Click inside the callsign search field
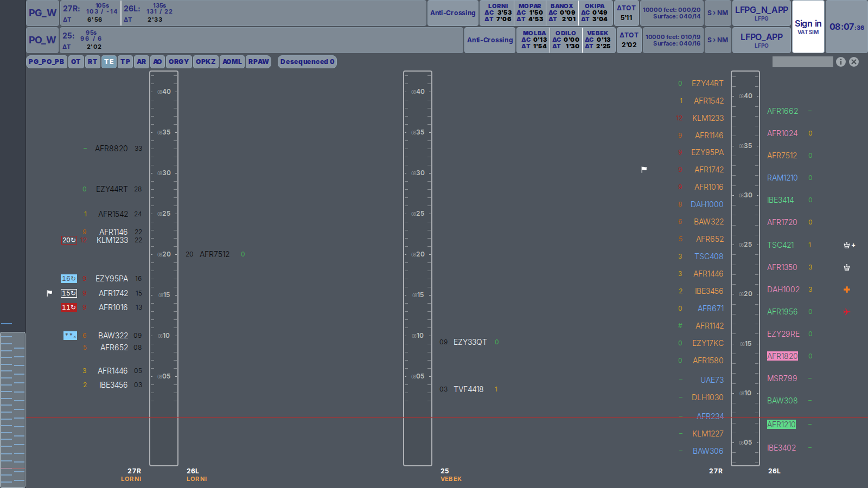The width and height of the screenshot is (868, 488). (x=803, y=62)
